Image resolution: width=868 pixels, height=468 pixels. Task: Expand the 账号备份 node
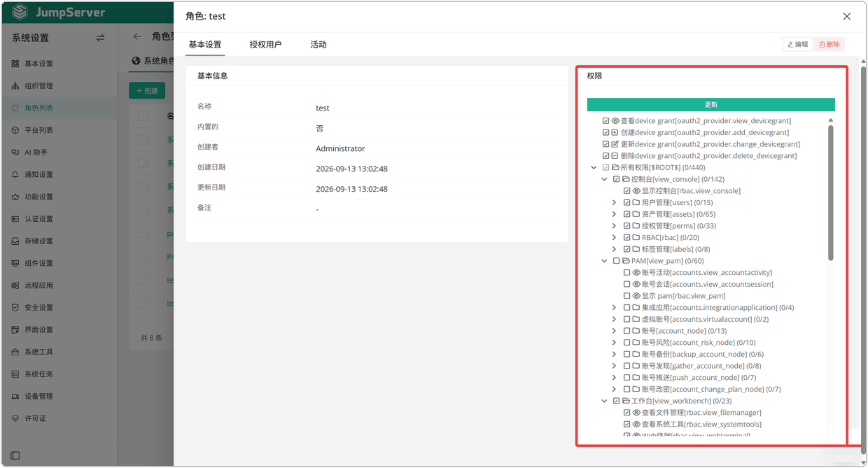(x=615, y=355)
